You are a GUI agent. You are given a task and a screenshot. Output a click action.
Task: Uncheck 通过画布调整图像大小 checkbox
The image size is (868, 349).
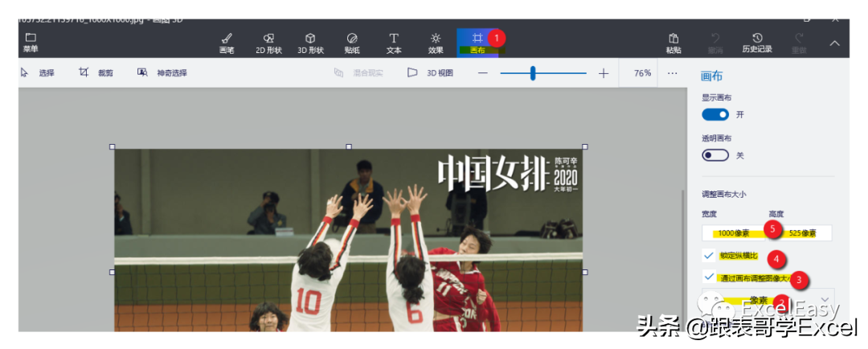[x=708, y=275]
